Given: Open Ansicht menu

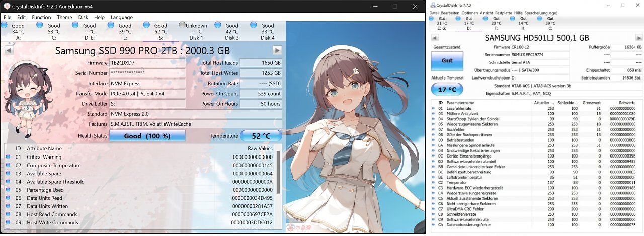Looking at the screenshot, I should (x=487, y=12).
